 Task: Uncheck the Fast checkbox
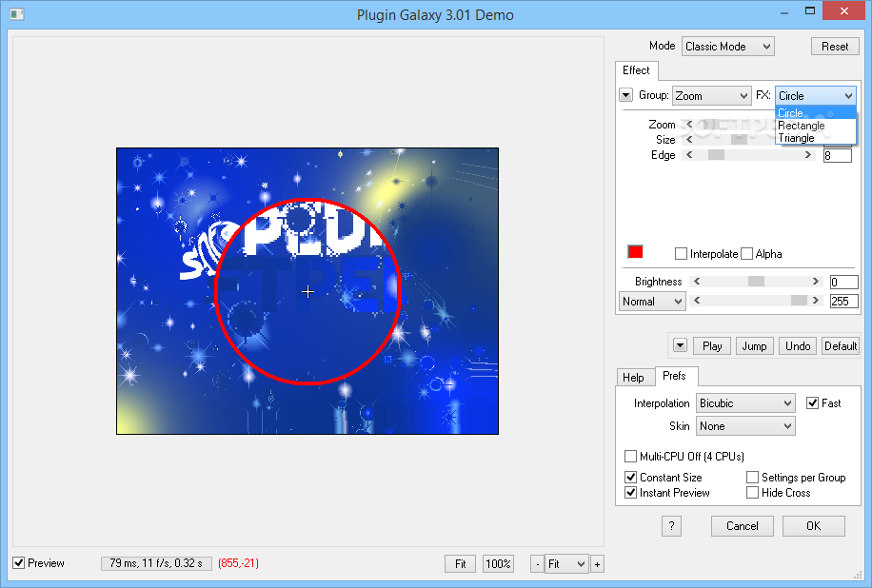point(812,402)
